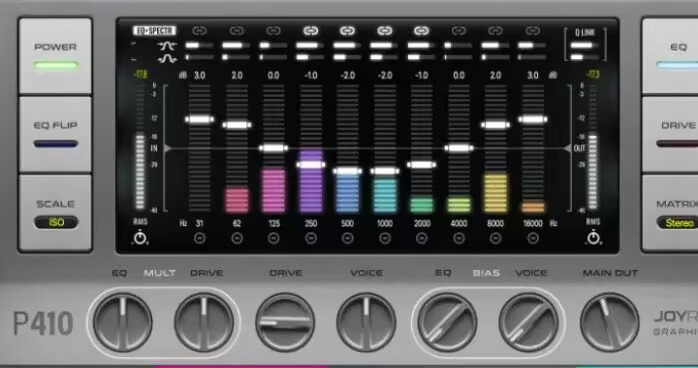Toggle the link icon above the 4000 Hz band
The width and height of the screenshot is (698, 368).
[459, 31]
